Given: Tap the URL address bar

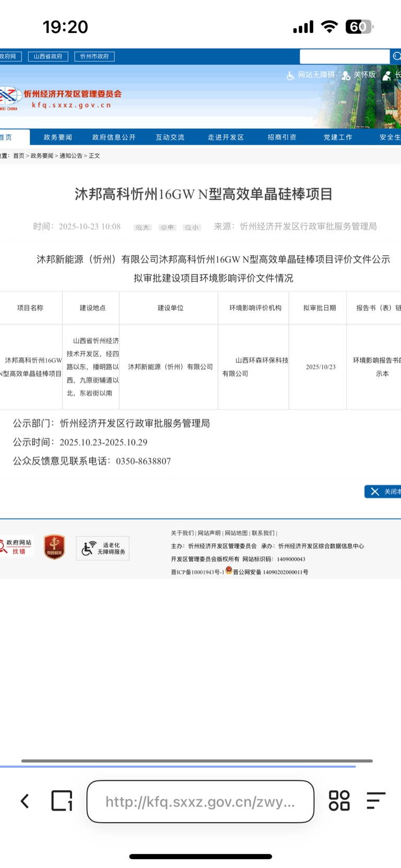Looking at the screenshot, I should (200, 802).
